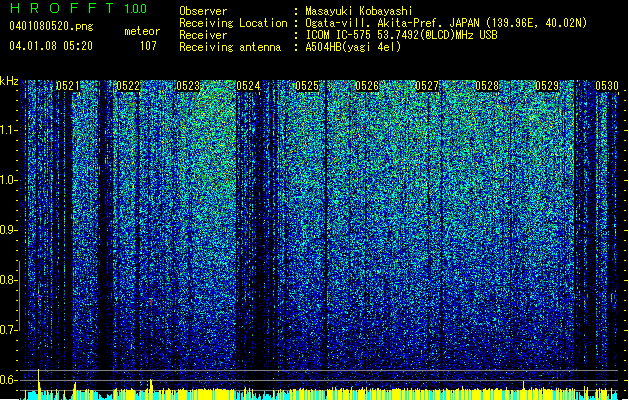
Task: Click the 0522 time marker
Action: 128,86
